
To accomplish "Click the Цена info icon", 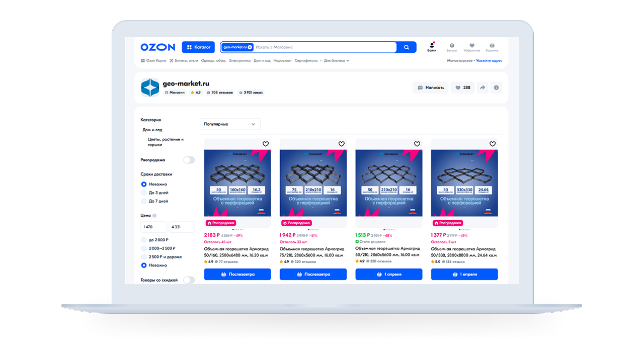I will 154,215.
